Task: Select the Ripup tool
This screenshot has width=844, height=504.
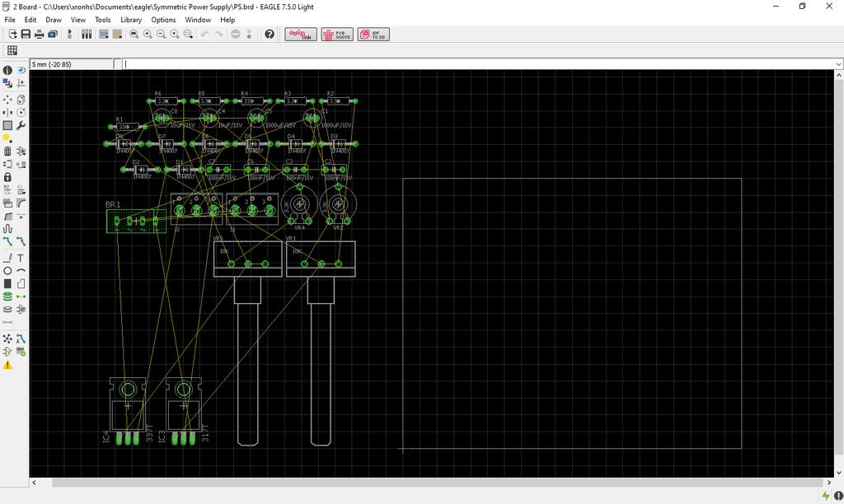Action: [x=21, y=241]
